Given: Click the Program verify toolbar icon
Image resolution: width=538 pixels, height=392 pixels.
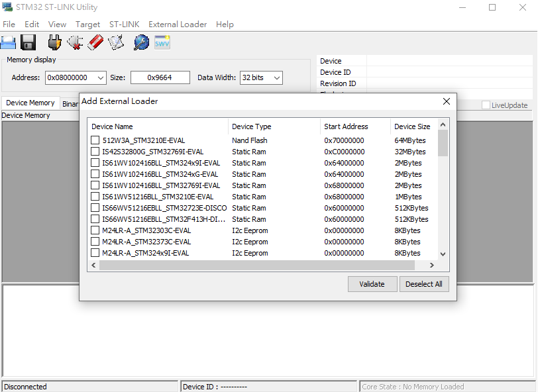Looking at the screenshot, I should click(116, 43).
